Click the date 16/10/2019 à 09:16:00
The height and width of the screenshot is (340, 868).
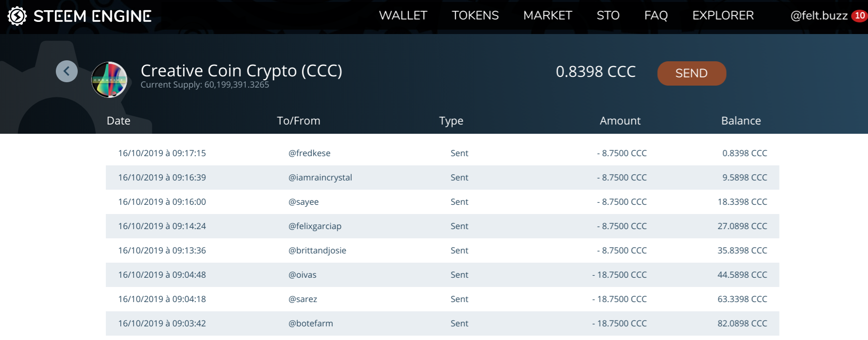point(162,202)
